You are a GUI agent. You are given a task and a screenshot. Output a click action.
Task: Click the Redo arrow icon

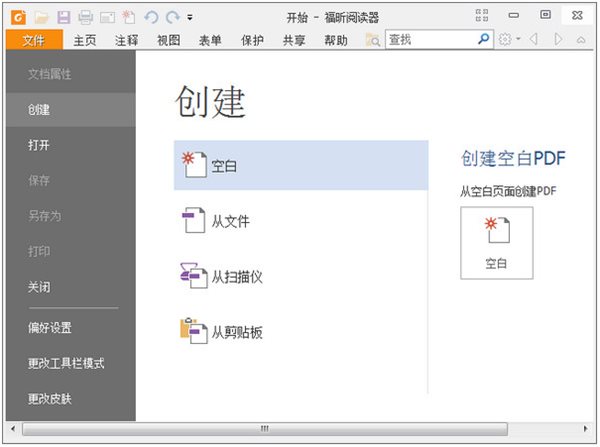pos(173,17)
